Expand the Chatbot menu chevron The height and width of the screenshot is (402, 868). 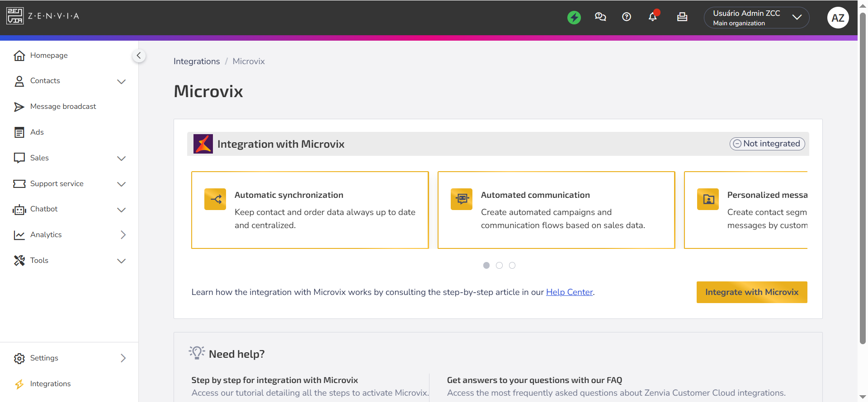pos(121,210)
